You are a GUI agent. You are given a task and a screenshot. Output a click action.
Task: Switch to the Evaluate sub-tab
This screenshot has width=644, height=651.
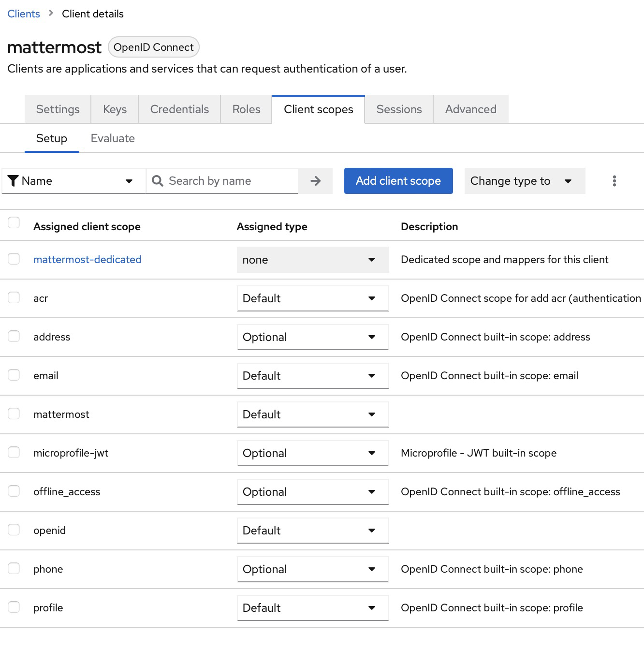pos(113,138)
